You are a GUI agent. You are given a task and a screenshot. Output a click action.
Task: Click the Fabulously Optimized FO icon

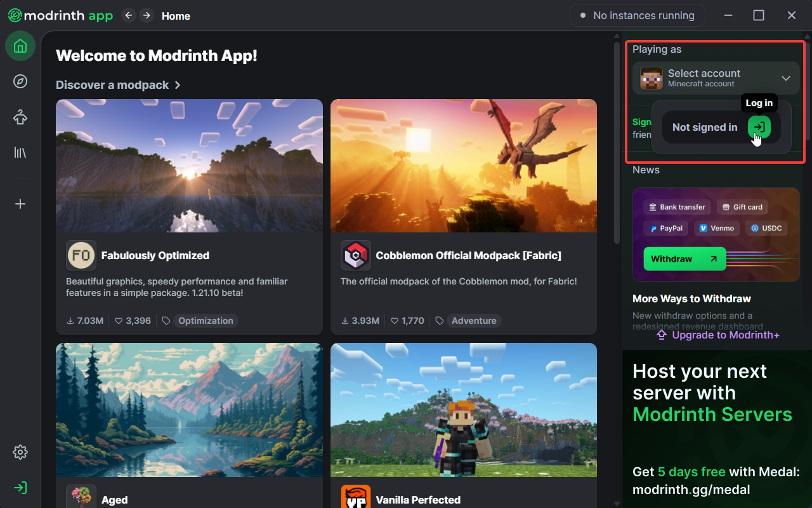[x=81, y=255]
